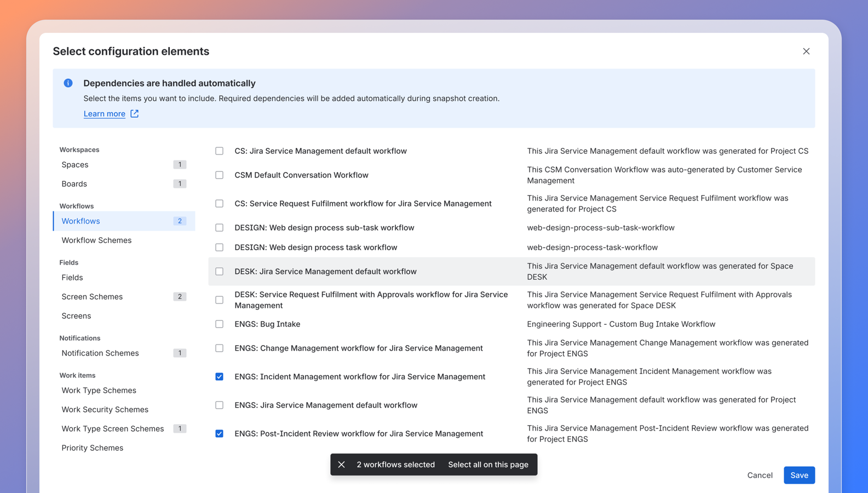Select the Workflows sidebar item
Screen dimensions: 868x493
pos(124,221)
